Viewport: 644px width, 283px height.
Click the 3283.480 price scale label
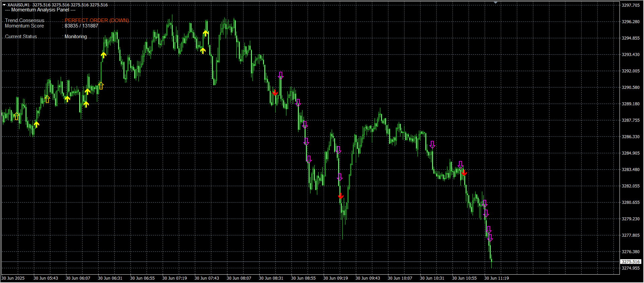[x=631, y=170]
